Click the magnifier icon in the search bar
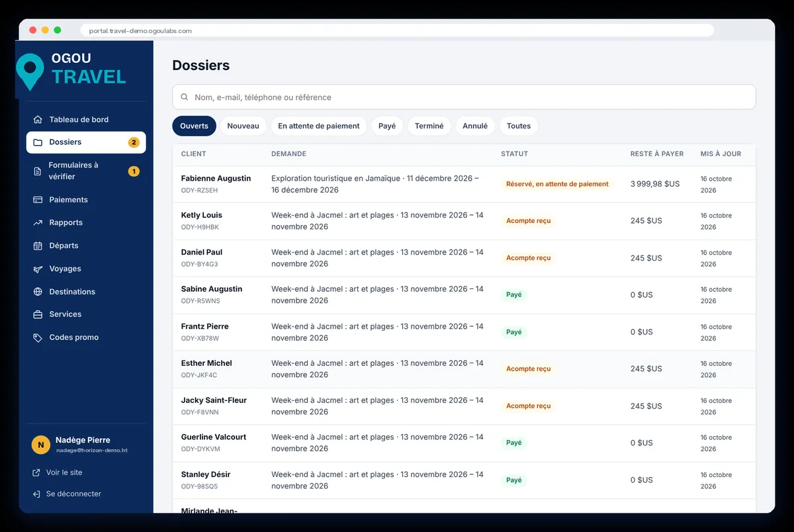Image resolution: width=794 pixels, height=532 pixels. click(x=184, y=97)
